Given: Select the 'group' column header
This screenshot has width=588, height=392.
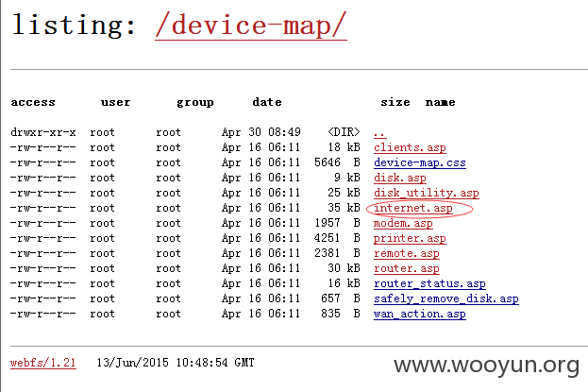Looking at the screenshot, I should click(195, 103).
